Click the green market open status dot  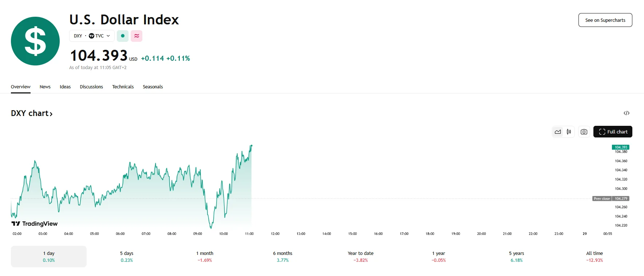coord(123,36)
